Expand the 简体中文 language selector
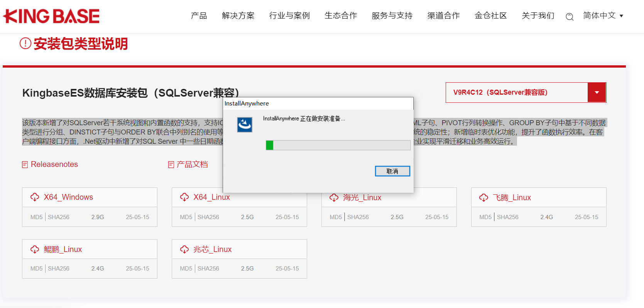 tap(603, 16)
